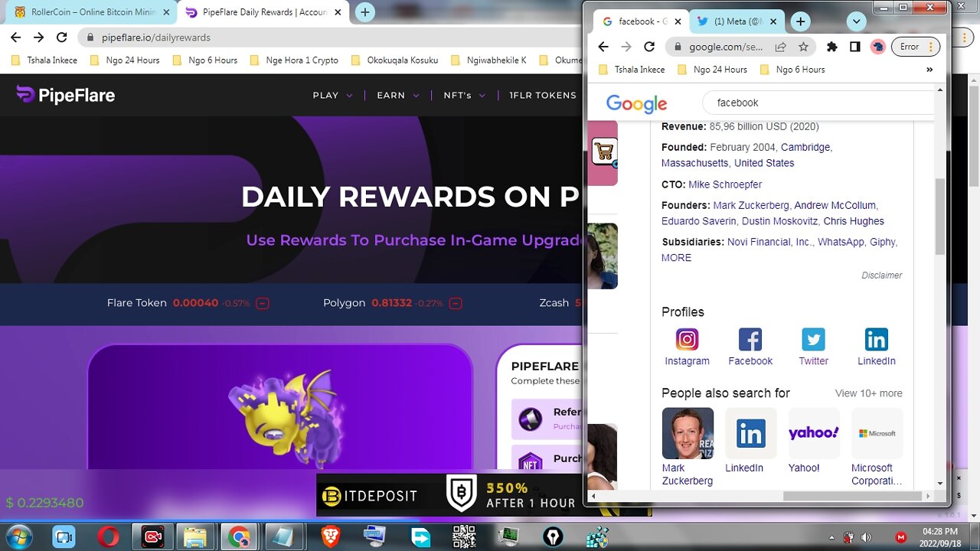Open new tab in PipeFlare browser window
Image resolution: width=980 pixels, height=551 pixels.
(365, 12)
